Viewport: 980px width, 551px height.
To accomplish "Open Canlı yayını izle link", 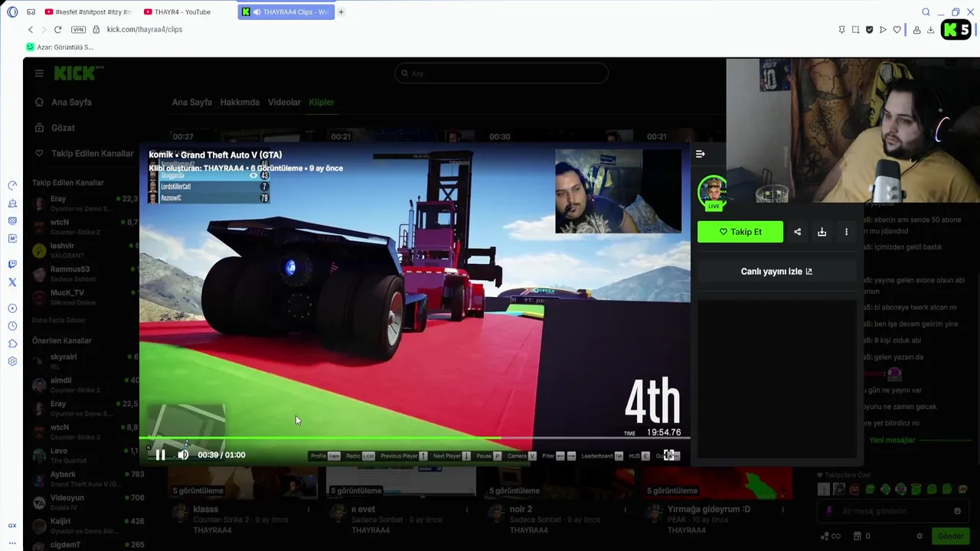I will 776,271.
